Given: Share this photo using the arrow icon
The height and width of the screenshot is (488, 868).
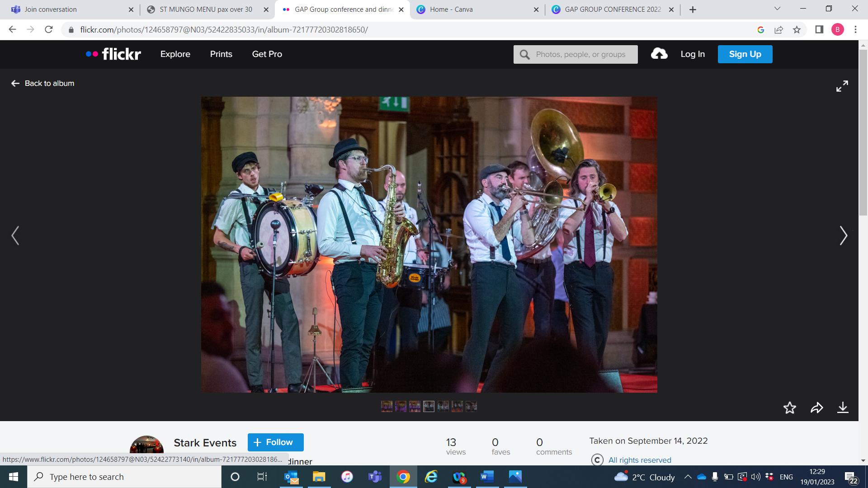Looking at the screenshot, I should click(x=816, y=408).
